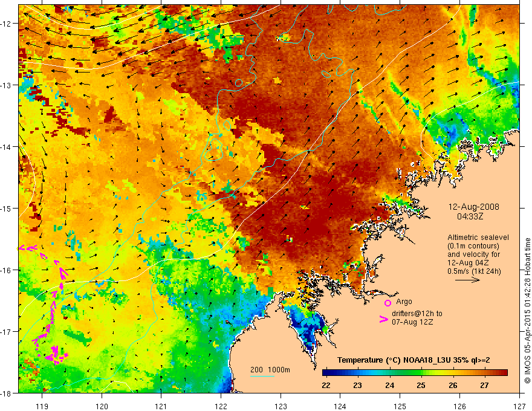Click the 'Temperature (°C) NOAA18_L3U 35% ql>=2' title
Image resolution: width=532 pixels, height=411 pixels.
click(x=414, y=360)
